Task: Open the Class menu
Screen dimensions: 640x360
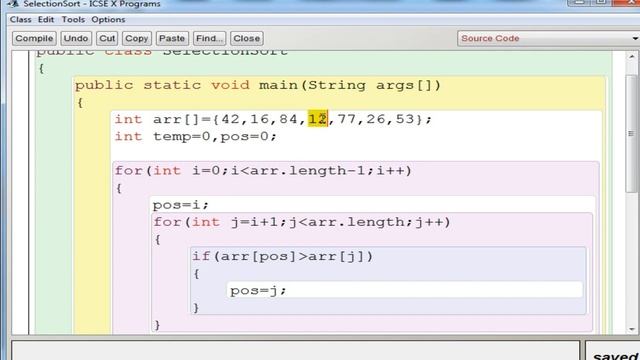Action: [20, 20]
